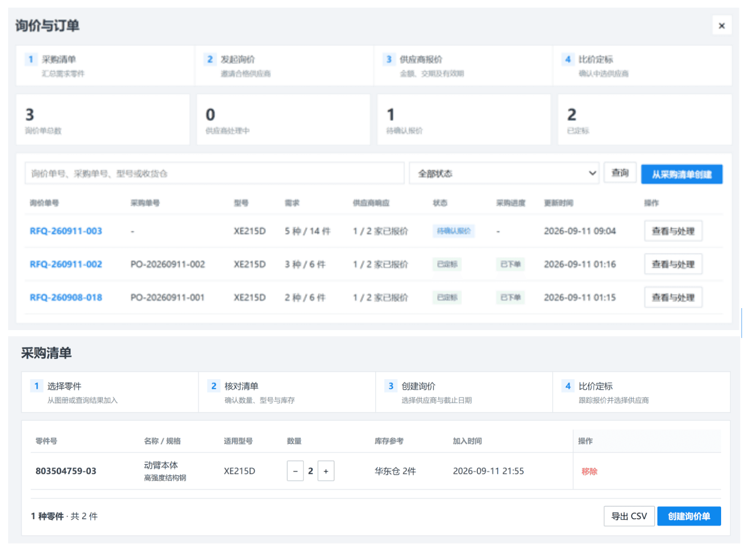Select step 4 比价定标 in 询价与订单 panel
This screenshot has width=756, height=557.
coord(642,66)
